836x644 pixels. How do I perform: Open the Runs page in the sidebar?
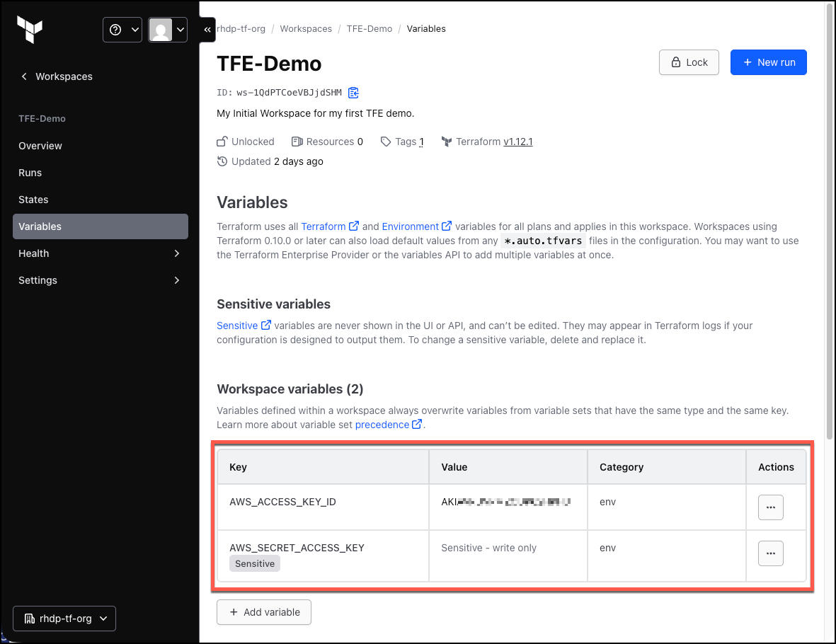point(101,173)
